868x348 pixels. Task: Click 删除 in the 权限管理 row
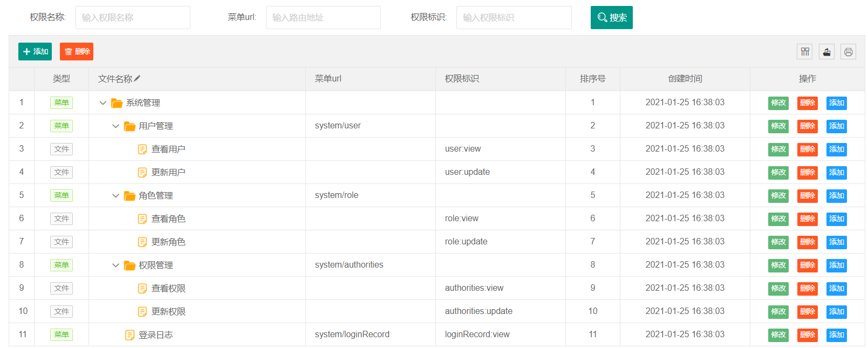807,265
